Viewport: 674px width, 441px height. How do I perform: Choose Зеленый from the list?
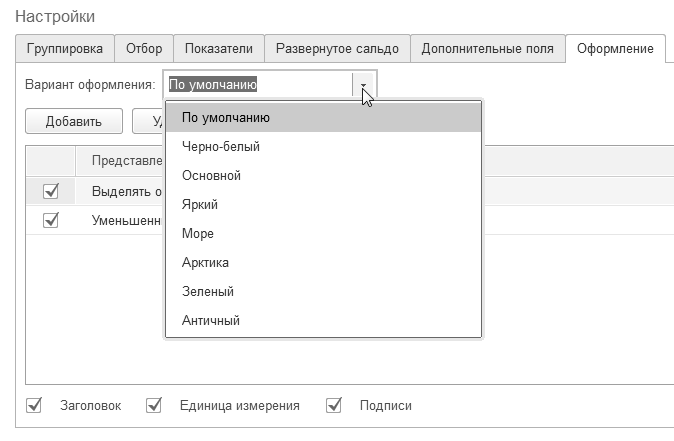tap(208, 292)
